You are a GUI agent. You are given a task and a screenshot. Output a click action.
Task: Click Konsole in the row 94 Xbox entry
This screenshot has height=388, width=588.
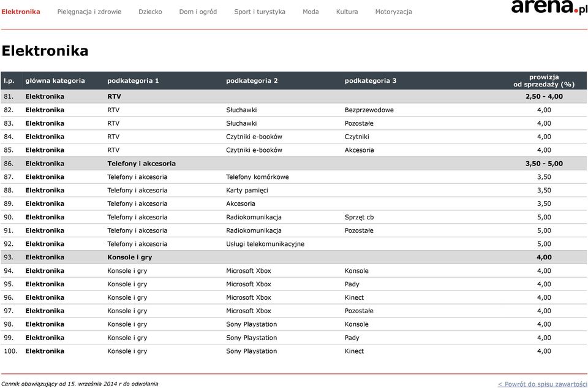pos(356,271)
